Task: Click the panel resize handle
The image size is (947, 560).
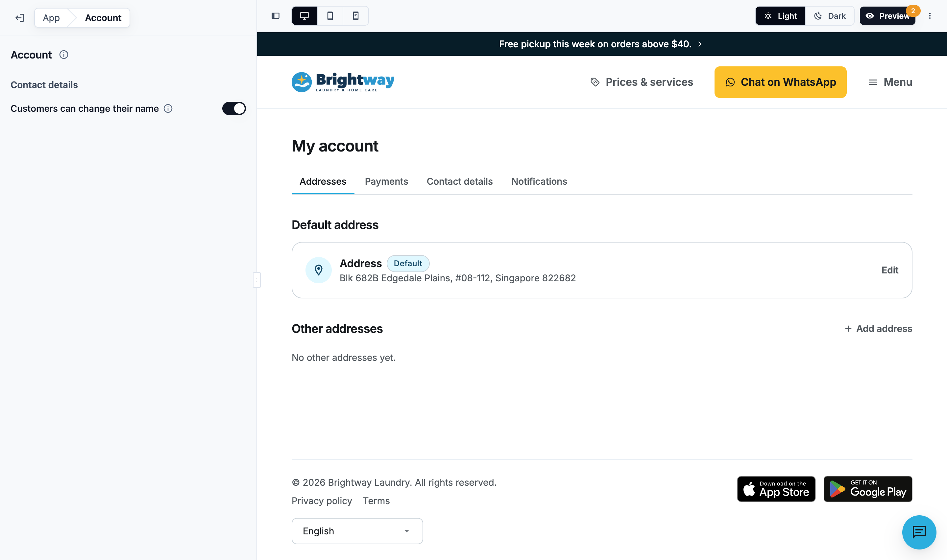Action: pos(257,280)
